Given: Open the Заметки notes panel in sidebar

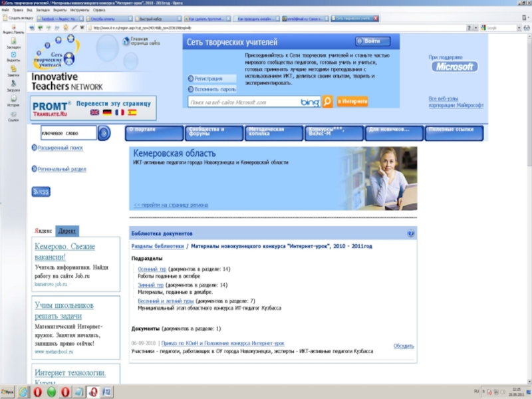Looking at the screenshot, I should coord(13,72).
